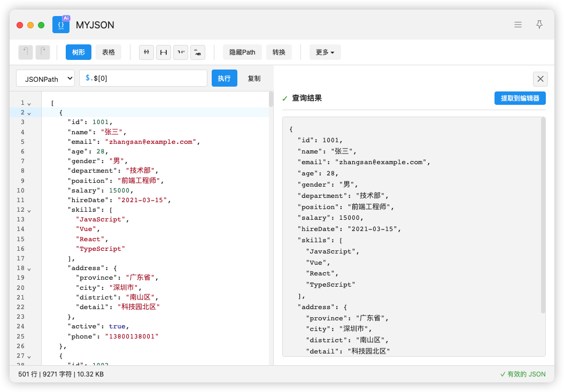Open the JSONPath query type dropdown

point(45,79)
